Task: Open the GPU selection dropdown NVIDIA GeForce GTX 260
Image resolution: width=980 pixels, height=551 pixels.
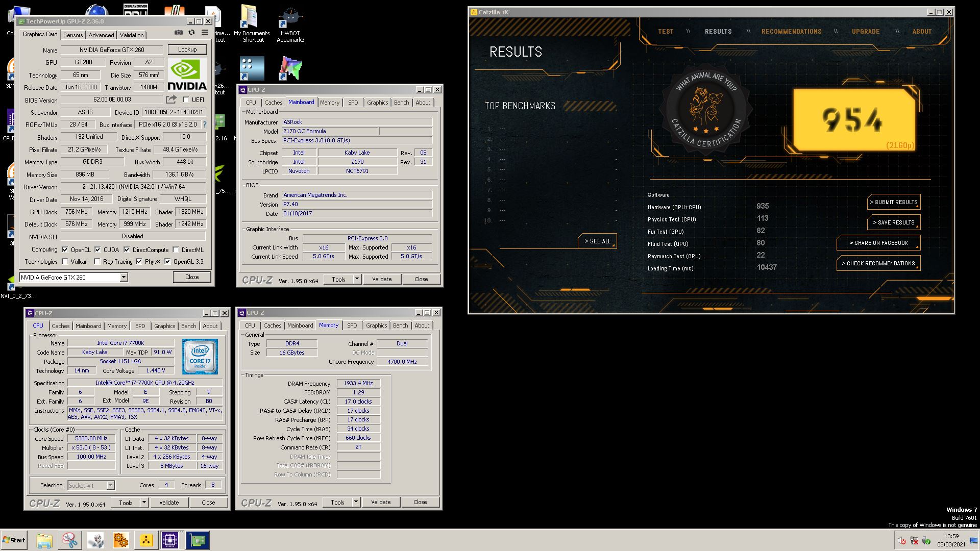Action: (73, 277)
